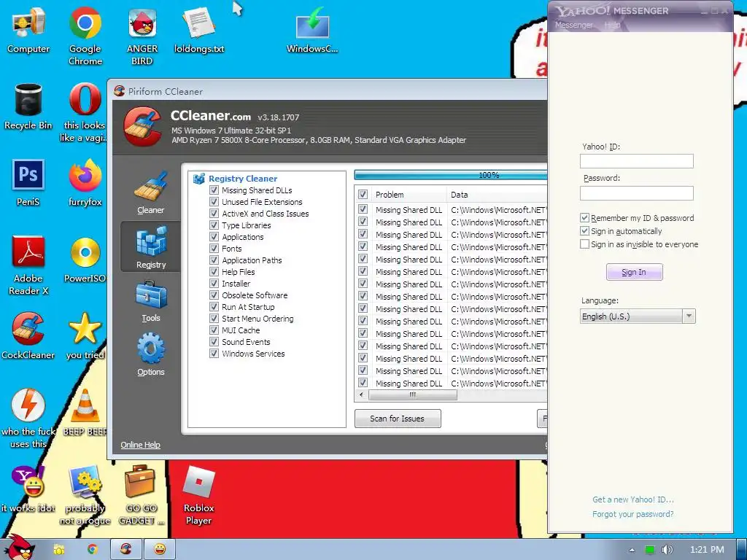Toggle Sign in automatically checkbox
Viewport: 747px width, 560px height.
[584, 231]
